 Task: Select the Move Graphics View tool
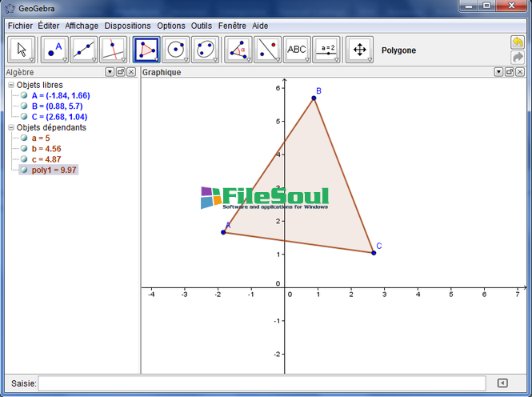[359, 50]
